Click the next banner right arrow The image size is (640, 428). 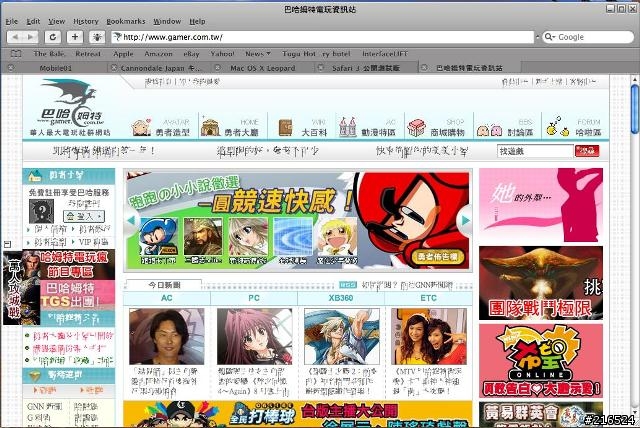tap(465, 220)
